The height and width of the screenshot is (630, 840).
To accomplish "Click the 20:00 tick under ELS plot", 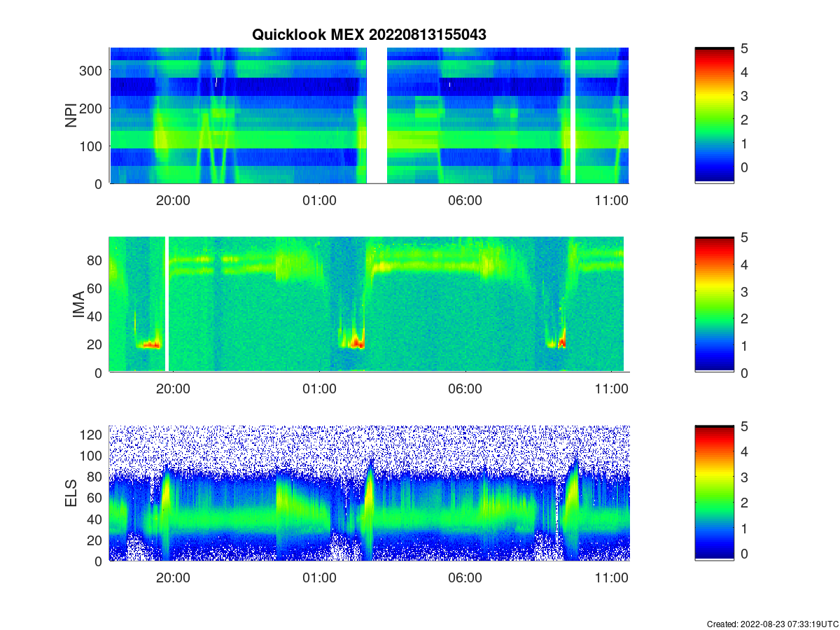I will (x=173, y=578).
